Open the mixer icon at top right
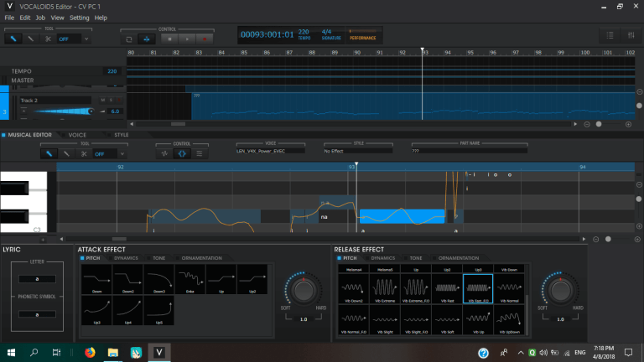 [x=631, y=35]
